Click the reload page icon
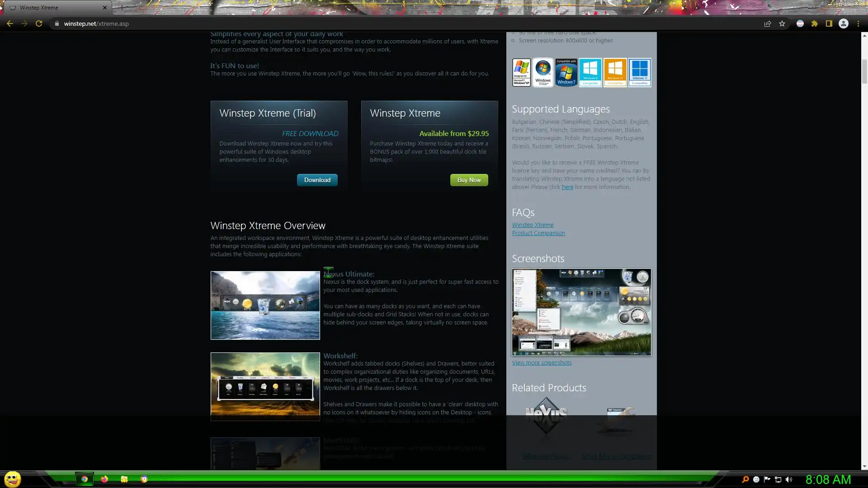 point(39,23)
